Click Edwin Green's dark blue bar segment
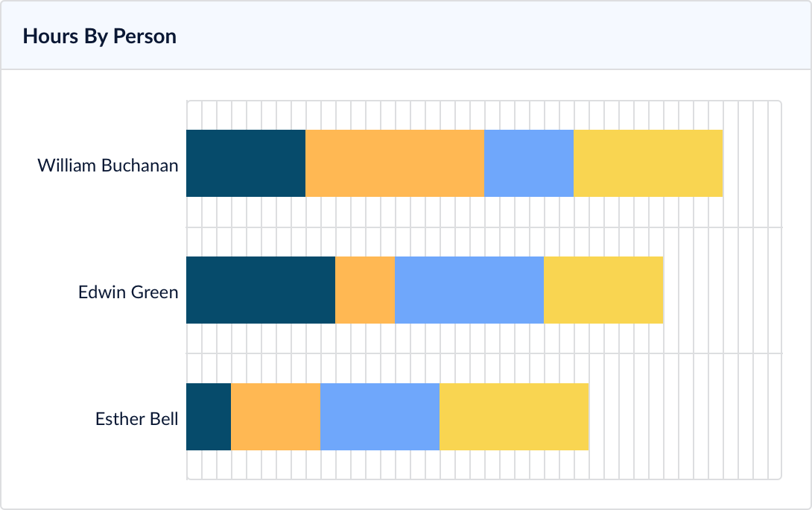This screenshot has width=812, height=510. [261, 290]
